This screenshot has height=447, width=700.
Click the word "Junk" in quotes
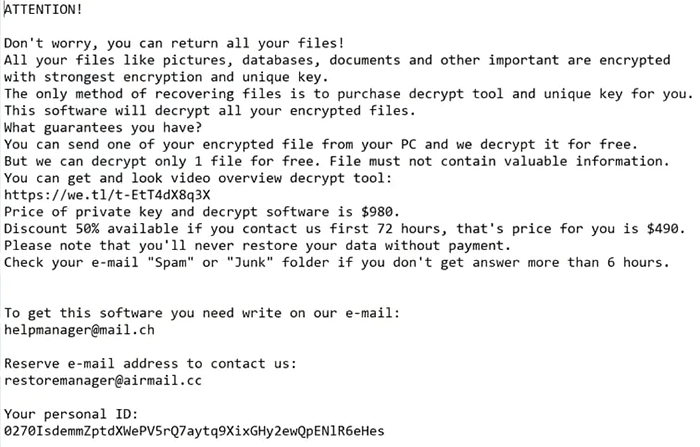pyautogui.click(x=244, y=262)
